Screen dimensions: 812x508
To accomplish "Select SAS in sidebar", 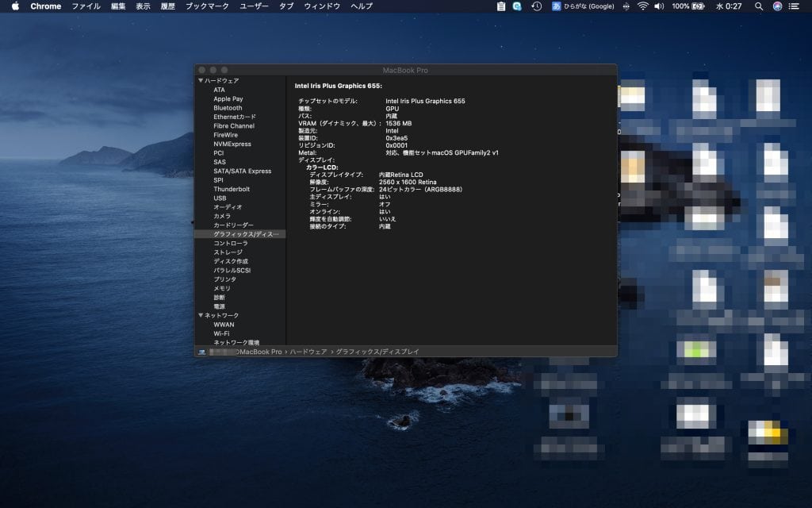I will click(x=219, y=162).
